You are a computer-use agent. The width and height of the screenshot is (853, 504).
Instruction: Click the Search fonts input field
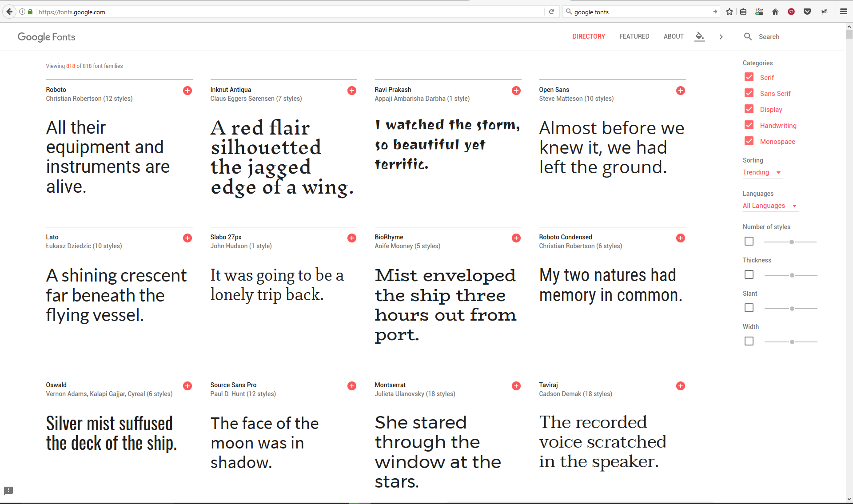[800, 37]
